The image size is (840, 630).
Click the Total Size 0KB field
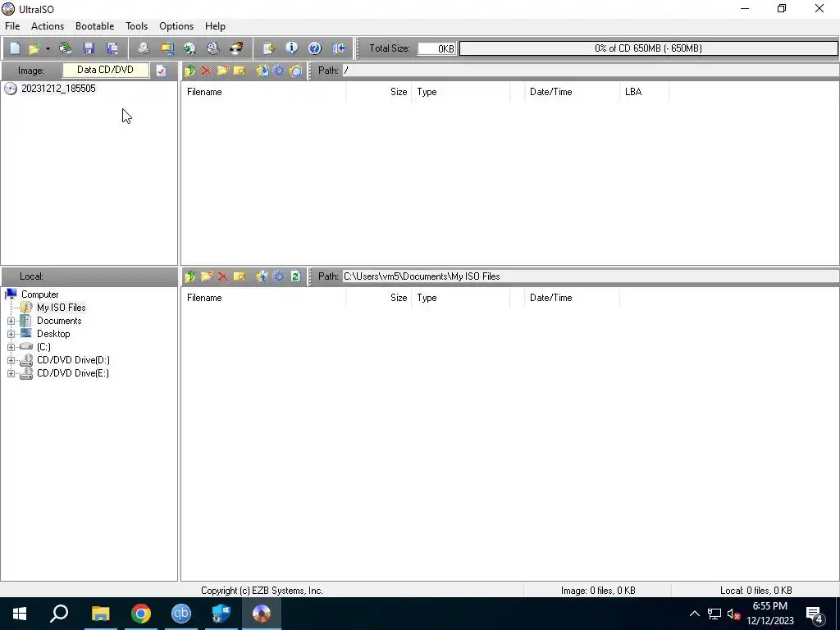point(436,48)
